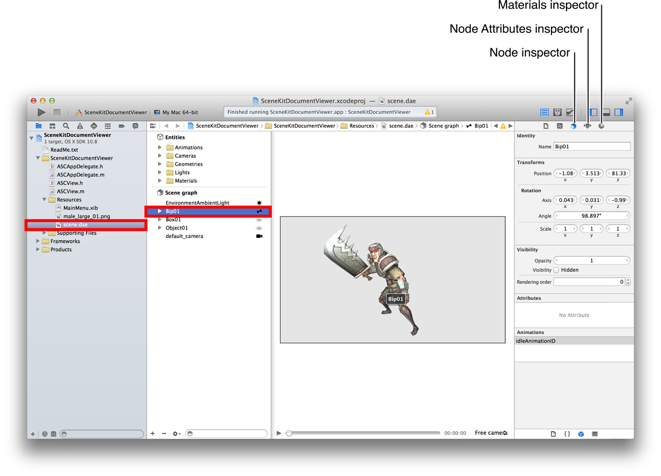Play the scene animation
661x476 pixels.
(279, 433)
